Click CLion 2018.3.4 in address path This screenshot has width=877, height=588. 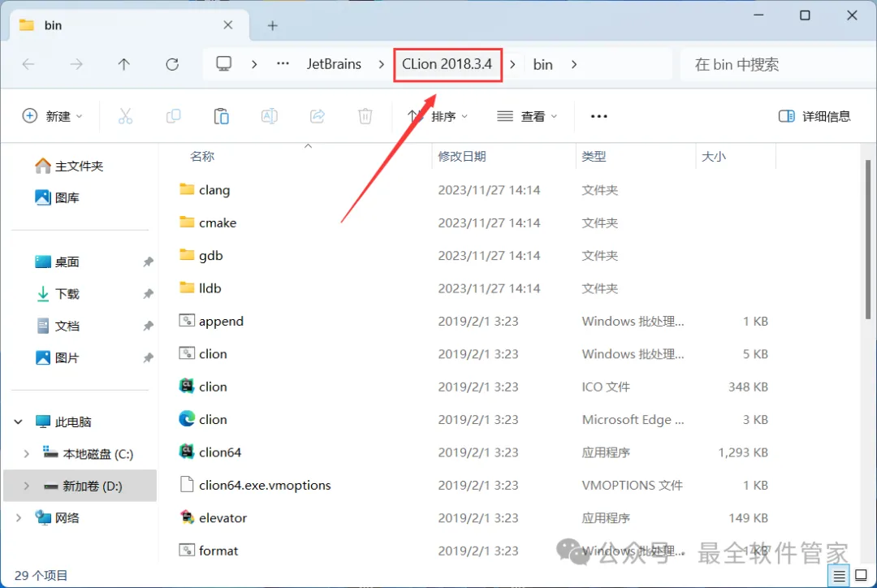tap(447, 64)
